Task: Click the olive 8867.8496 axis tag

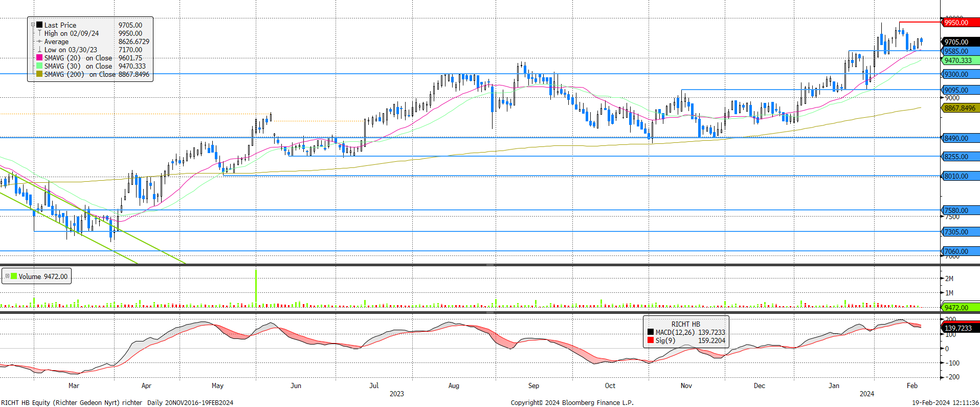Action: (x=961, y=108)
